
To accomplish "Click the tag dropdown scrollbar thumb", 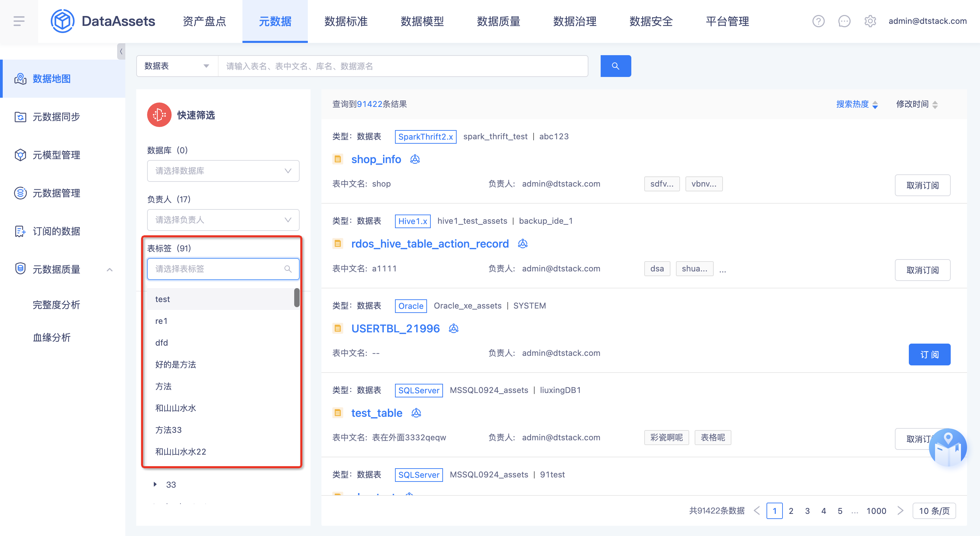I will [297, 298].
